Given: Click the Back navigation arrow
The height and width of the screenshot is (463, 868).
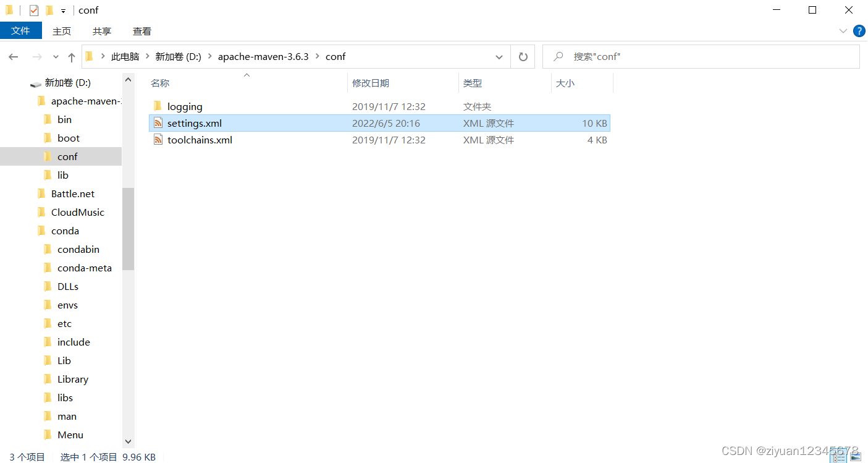Looking at the screenshot, I should pyautogui.click(x=14, y=57).
